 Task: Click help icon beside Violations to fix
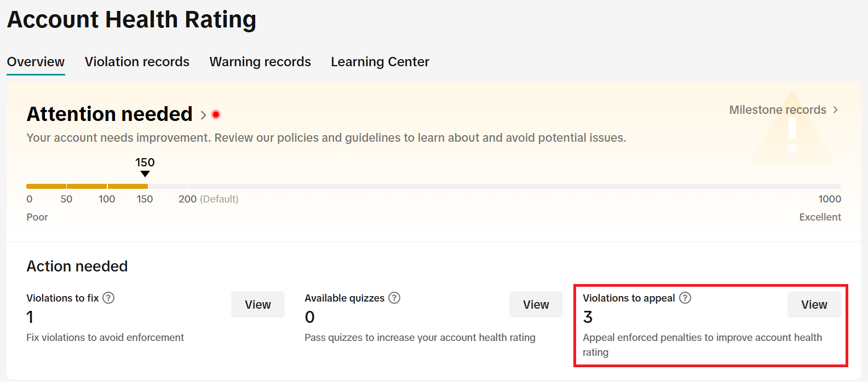[x=108, y=298]
